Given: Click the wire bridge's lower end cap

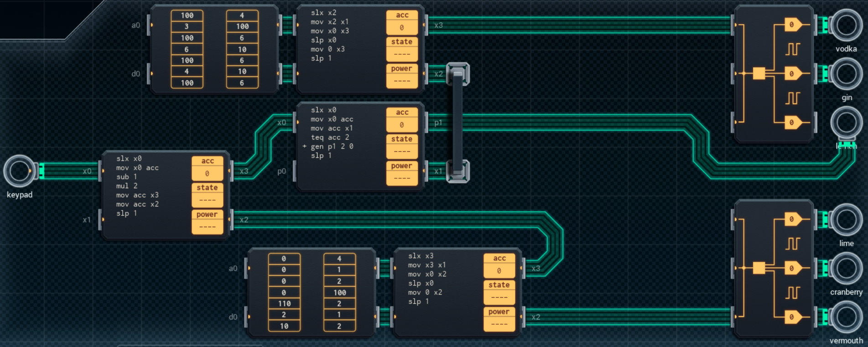Looking at the screenshot, I should (x=457, y=171).
